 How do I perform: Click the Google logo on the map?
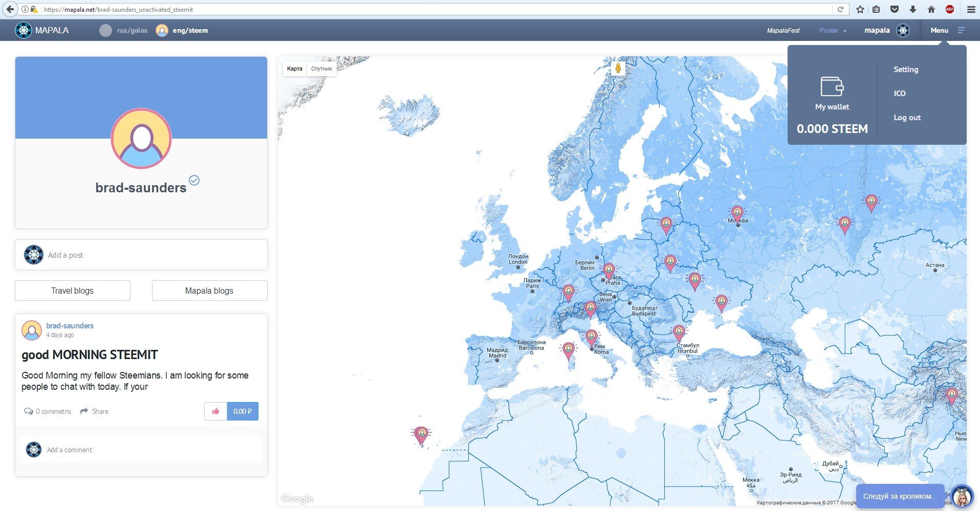point(297,499)
